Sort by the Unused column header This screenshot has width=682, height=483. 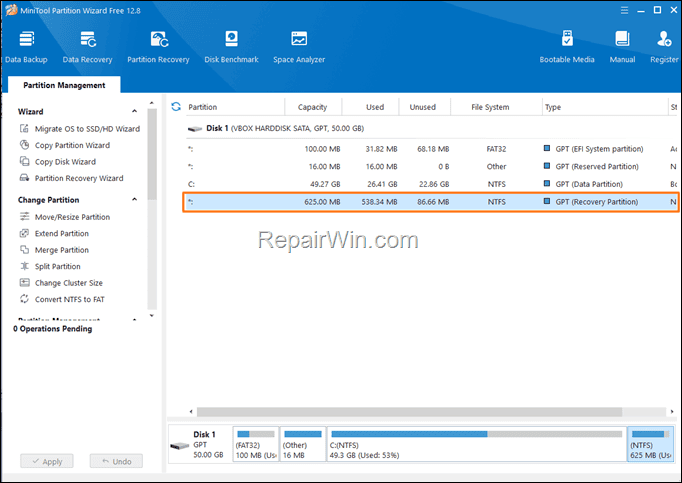coord(425,107)
